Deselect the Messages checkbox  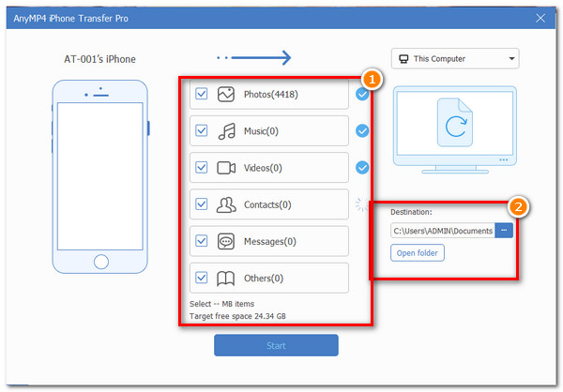(202, 241)
